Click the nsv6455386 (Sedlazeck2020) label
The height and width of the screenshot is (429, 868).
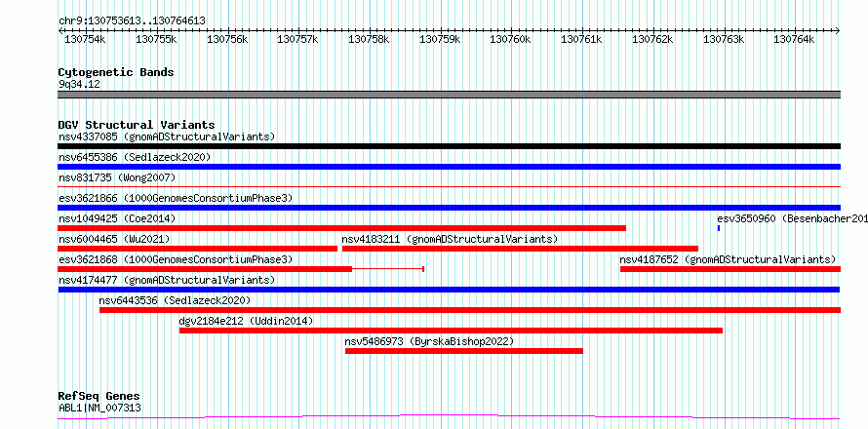135,157
